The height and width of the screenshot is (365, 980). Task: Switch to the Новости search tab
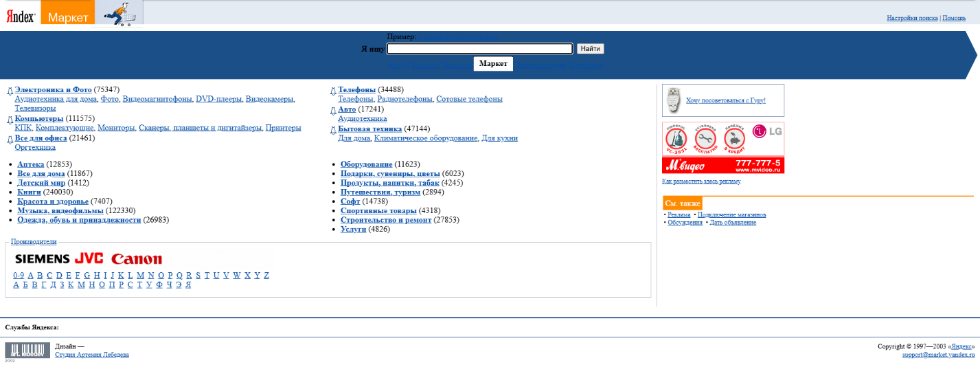tap(457, 65)
